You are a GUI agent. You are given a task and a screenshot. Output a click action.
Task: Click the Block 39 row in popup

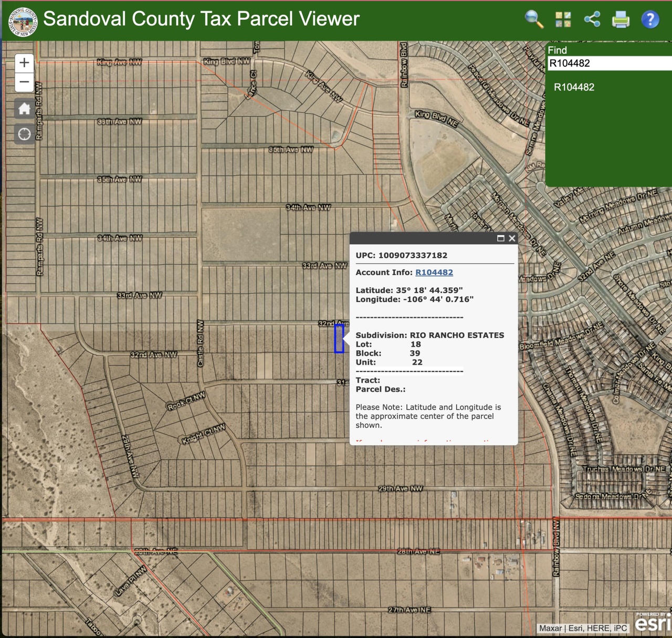(388, 353)
